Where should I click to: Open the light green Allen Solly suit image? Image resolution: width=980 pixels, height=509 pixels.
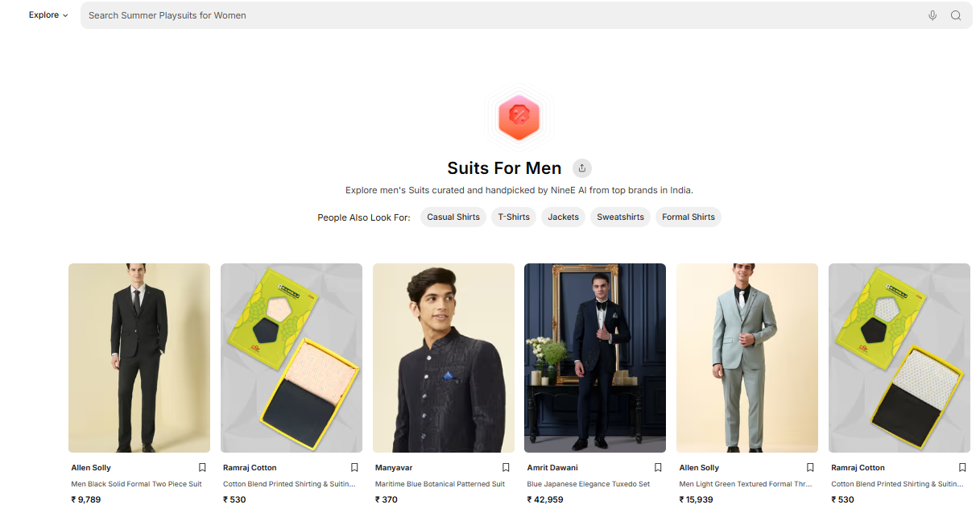(x=747, y=358)
